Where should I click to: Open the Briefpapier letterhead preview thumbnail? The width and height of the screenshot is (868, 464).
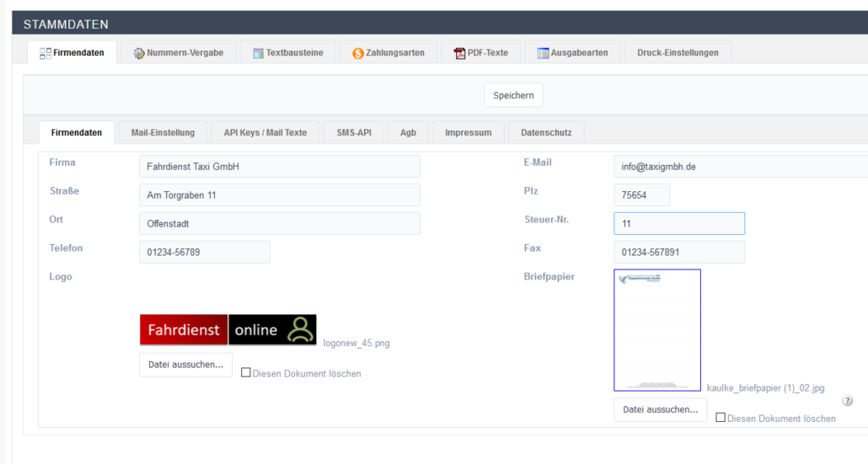click(x=657, y=330)
